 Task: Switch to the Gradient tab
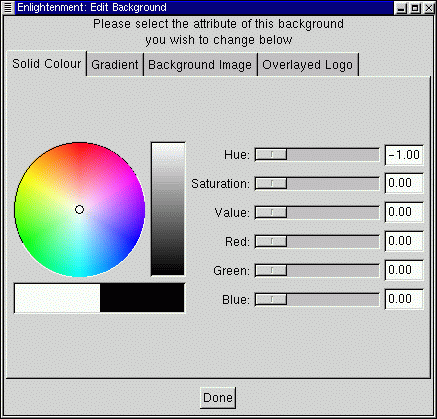pos(115,64)
